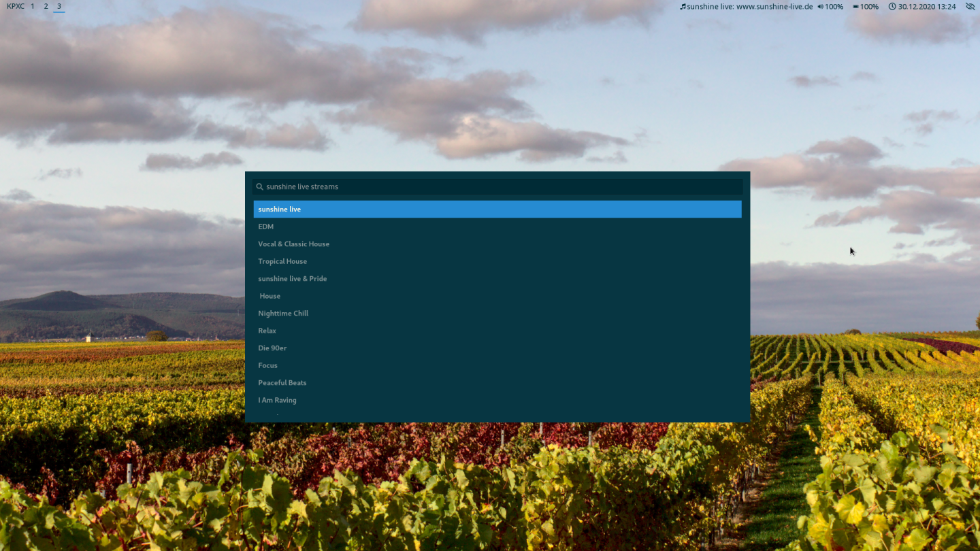Adjust volume shown at 100%
This screenshot has height=551, width=980.
pos(835,6)
